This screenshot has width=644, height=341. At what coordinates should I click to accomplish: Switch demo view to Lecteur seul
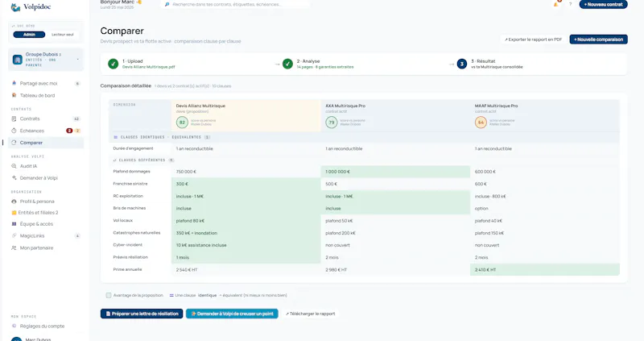(x=63, y=35)
